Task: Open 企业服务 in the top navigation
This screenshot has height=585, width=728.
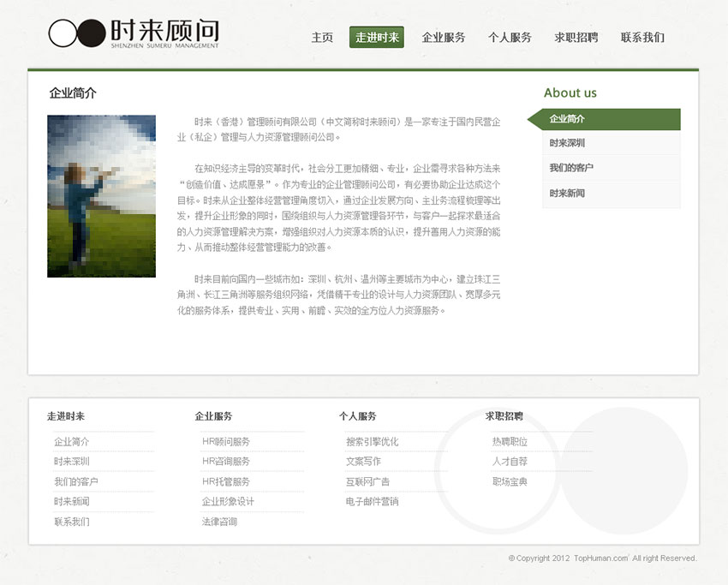Action: (443, 38)
